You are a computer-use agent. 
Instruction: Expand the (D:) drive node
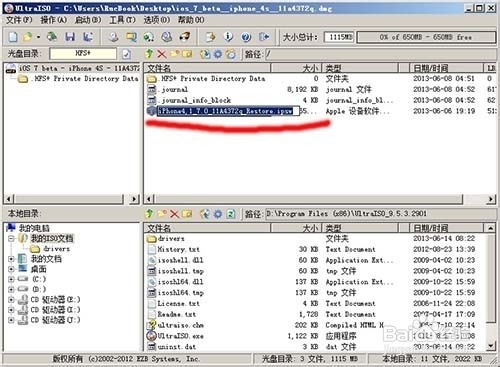(11, 289)
